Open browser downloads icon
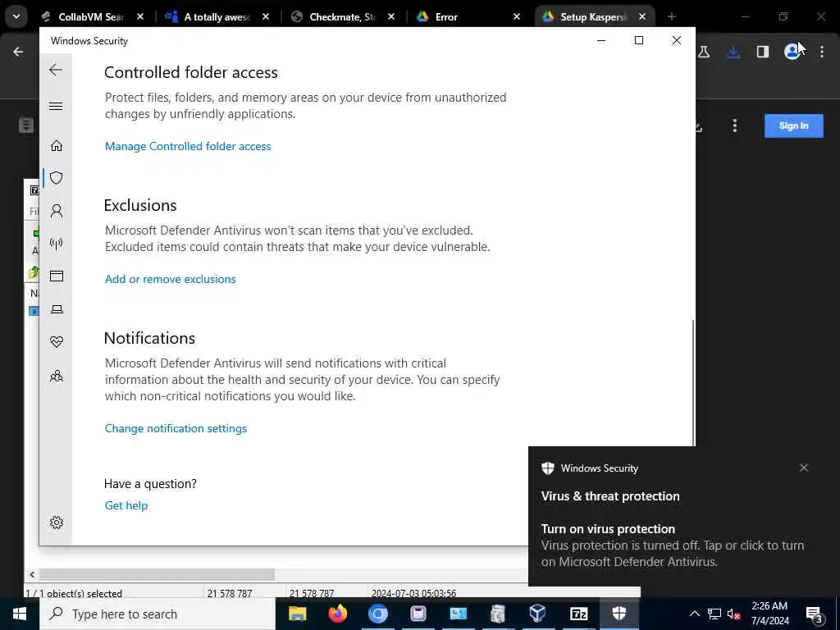The height and width of the screenshot is (630, 840). [x=733, y=52]
